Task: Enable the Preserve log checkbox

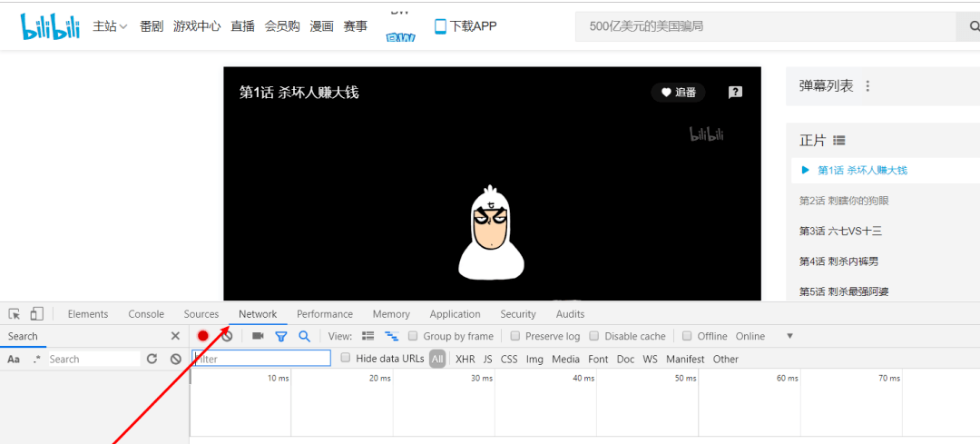Action: [515, 337]
